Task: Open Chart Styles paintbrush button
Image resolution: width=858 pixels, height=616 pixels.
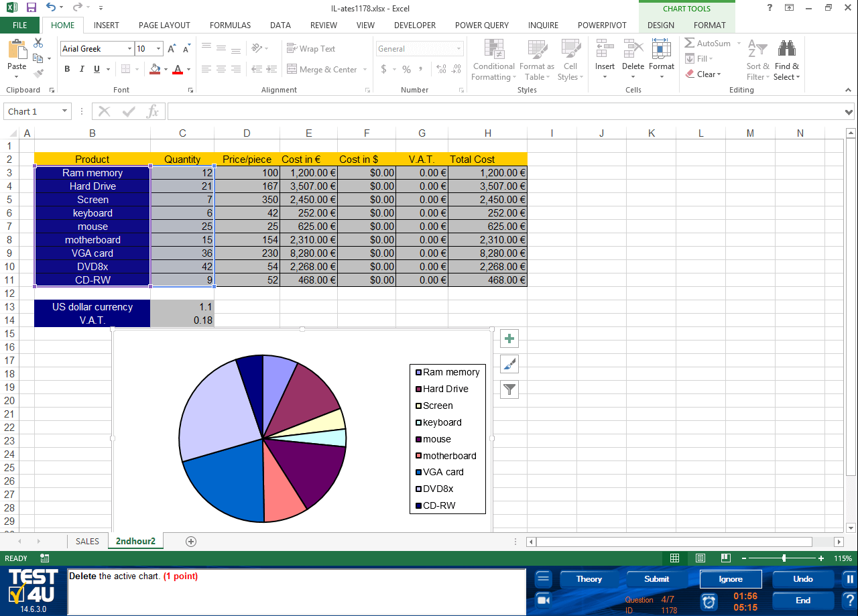Action: click(509, 364)
